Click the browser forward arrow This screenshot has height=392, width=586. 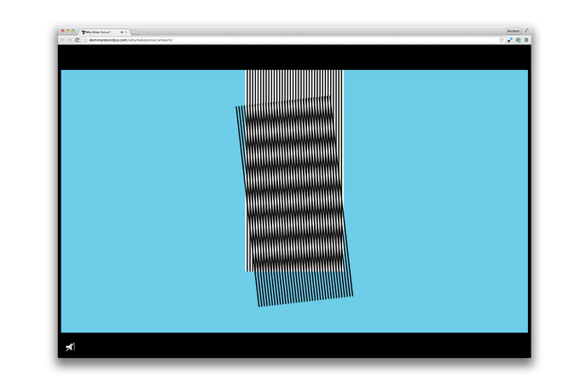pos(70,40)
